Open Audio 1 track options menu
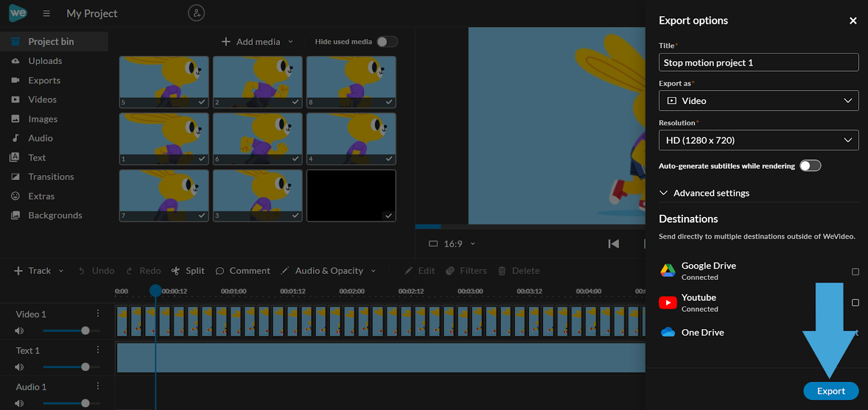The height and width of the screenshot is (410, 868). click(x=98, y=386)
